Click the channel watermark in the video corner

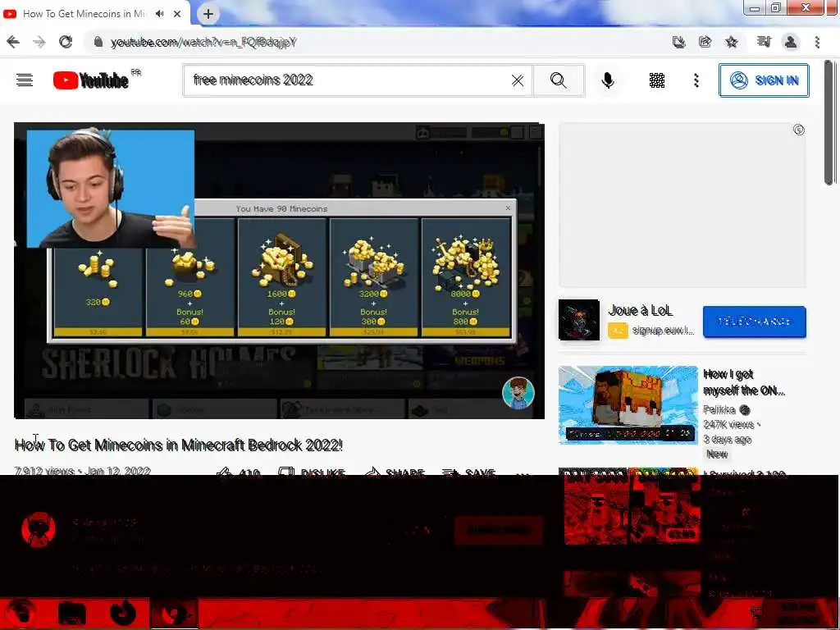pyautogui.click(x=518, y=393)
